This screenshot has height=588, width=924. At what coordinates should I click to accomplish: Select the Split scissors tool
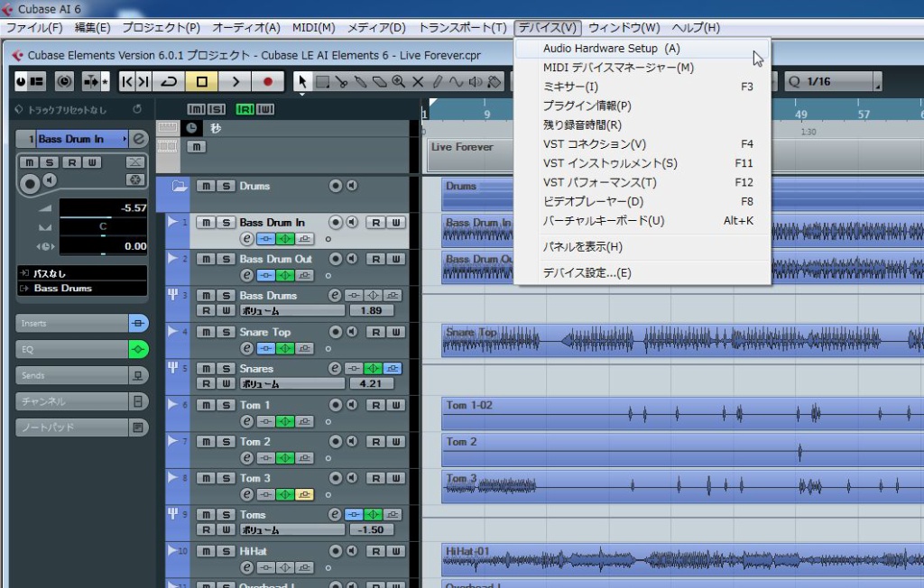coord(341,82)
